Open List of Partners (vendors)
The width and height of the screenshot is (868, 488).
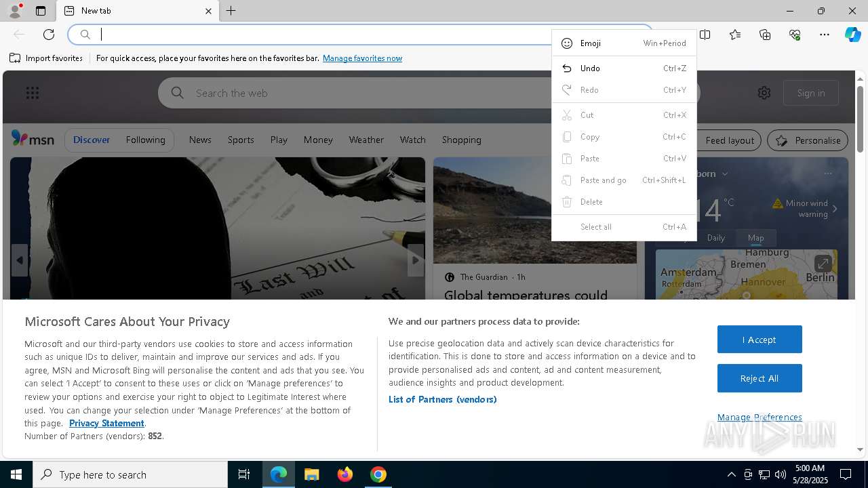[x=442, y=399]
